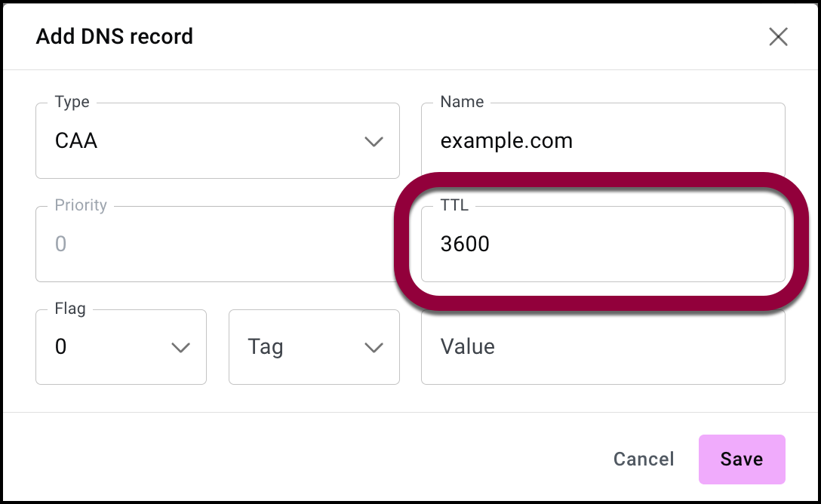
Task: Click the chevron arrow in the Tag field
Action: click(x=374, y=347)
